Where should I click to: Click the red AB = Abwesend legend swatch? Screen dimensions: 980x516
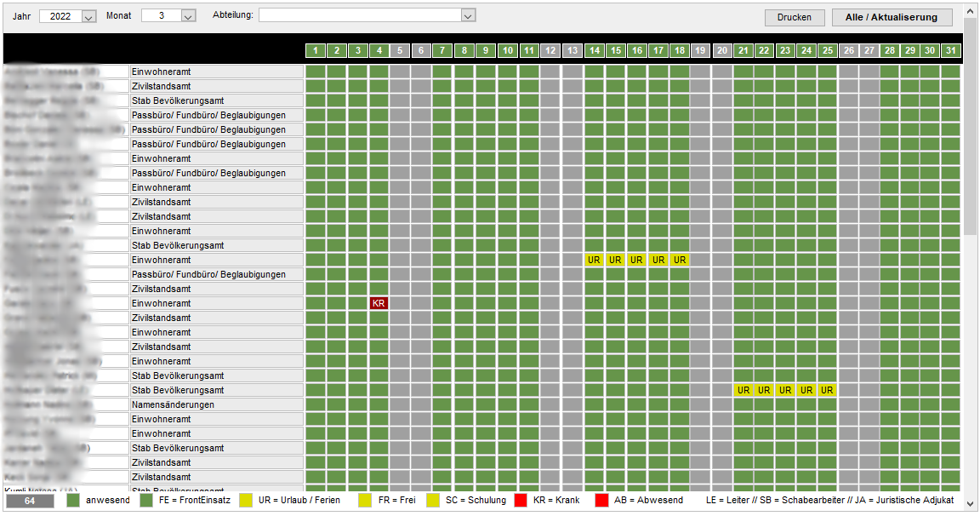pos(602,501)
